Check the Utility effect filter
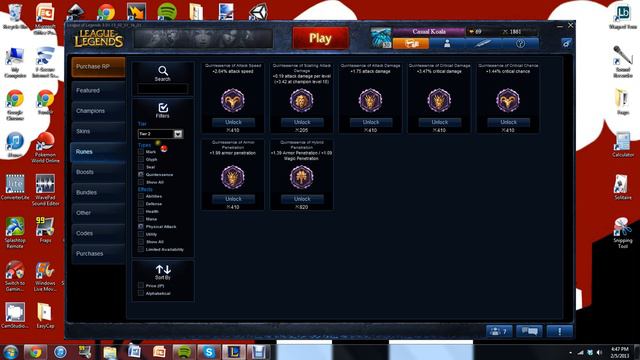This screenshot has width=640, height=360. coord(141,234)
